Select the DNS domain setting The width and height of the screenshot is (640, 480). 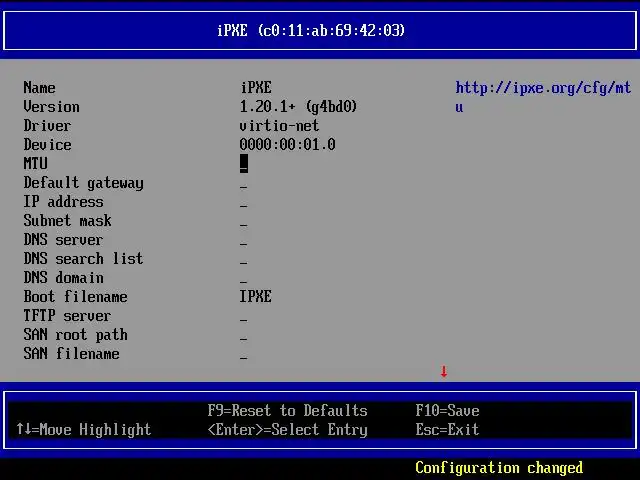coord(63,278)
